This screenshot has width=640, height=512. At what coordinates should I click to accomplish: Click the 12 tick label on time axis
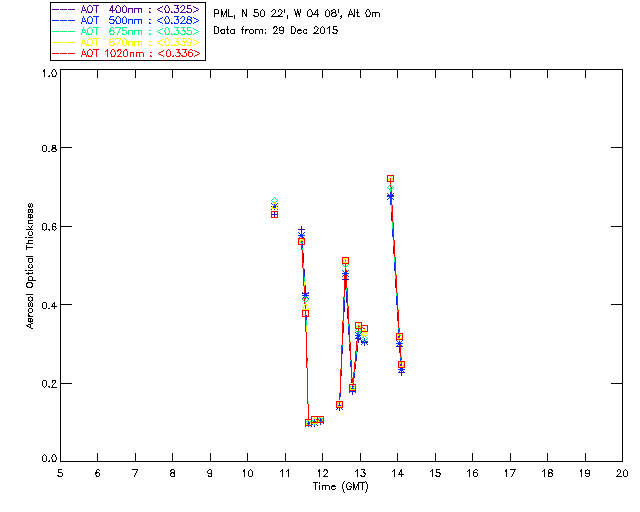[x=322, y=473]
